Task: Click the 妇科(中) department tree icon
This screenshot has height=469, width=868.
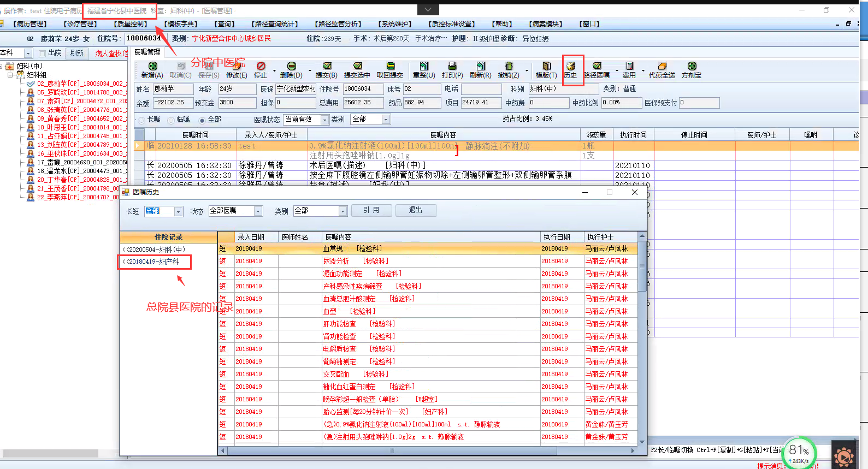Action: point(10,66)
